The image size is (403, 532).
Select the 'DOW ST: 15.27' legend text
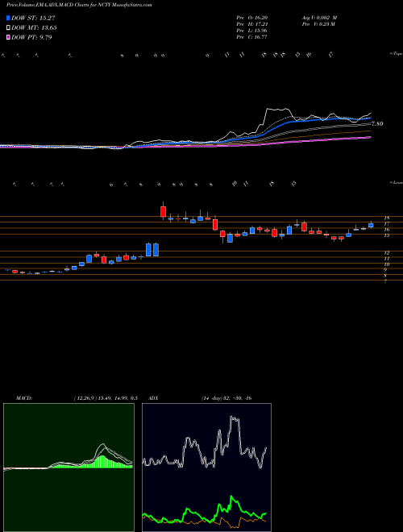33,18
